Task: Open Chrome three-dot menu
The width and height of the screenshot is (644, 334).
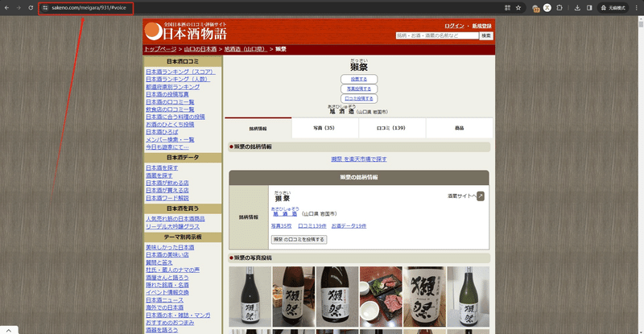Action: click(636, 8)
